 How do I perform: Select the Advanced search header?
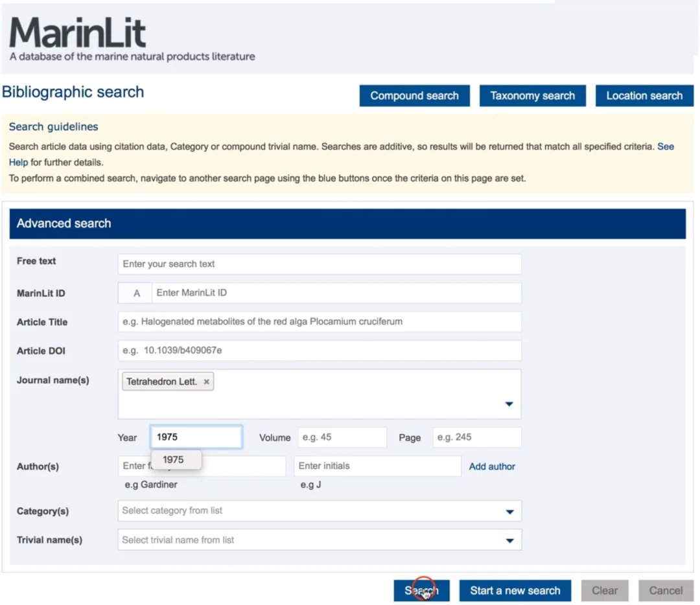pyautogui.click(x=347, y=223)
